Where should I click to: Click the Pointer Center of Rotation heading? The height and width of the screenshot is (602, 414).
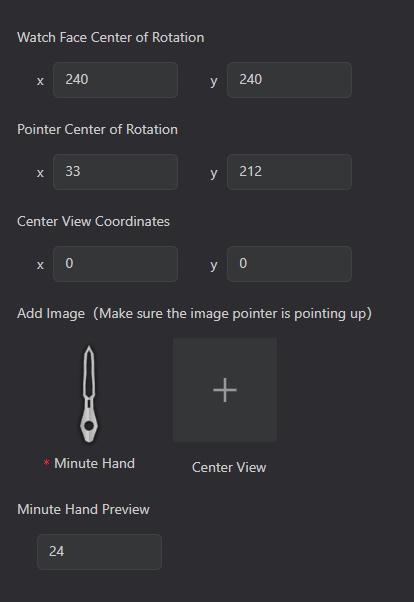point(98,129)
